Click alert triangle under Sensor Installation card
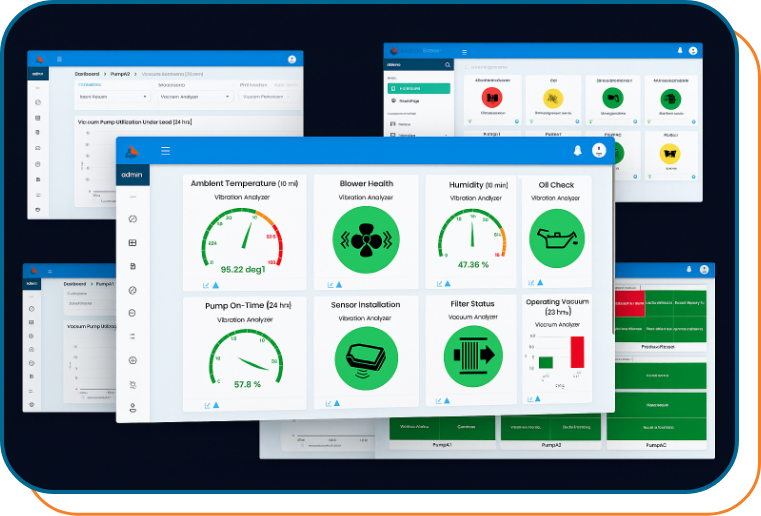761x516 pixels. tap(337, 403)
